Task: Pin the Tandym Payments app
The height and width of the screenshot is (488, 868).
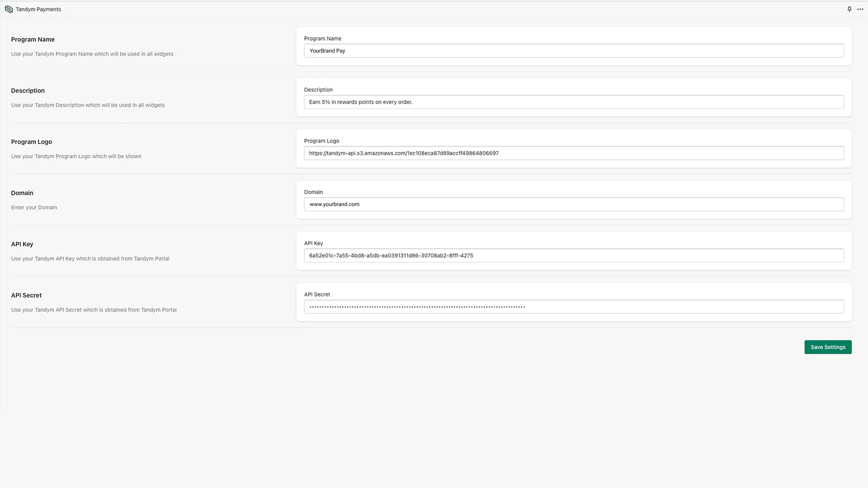Action: point(850,9)
